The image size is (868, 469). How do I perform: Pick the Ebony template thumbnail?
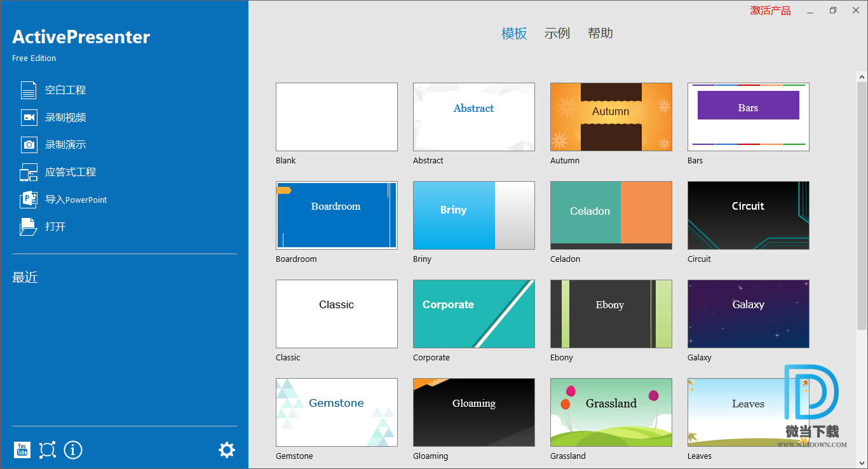(x=611, y=314)
